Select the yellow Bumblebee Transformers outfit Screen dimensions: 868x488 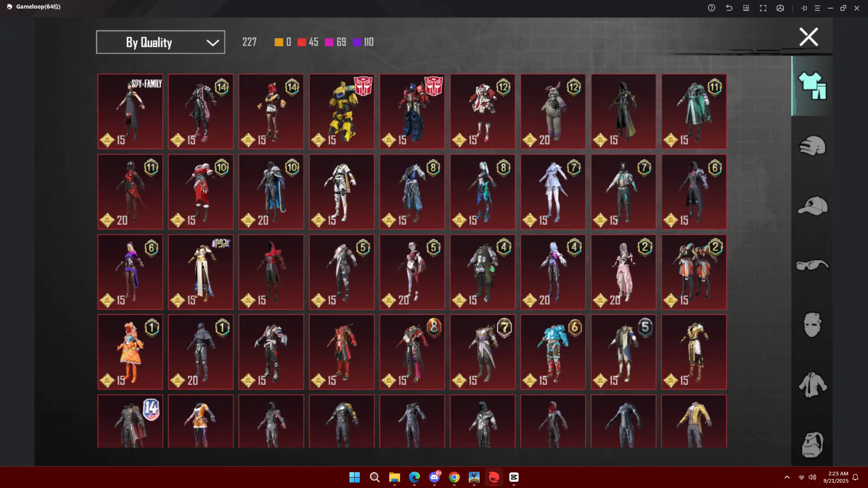point(341,111)
